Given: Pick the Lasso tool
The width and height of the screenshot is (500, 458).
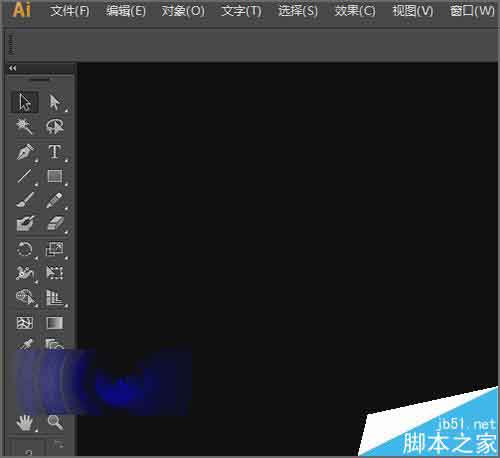Looking at the screenshot, I should pyautogui.click(x=54, y=127).
